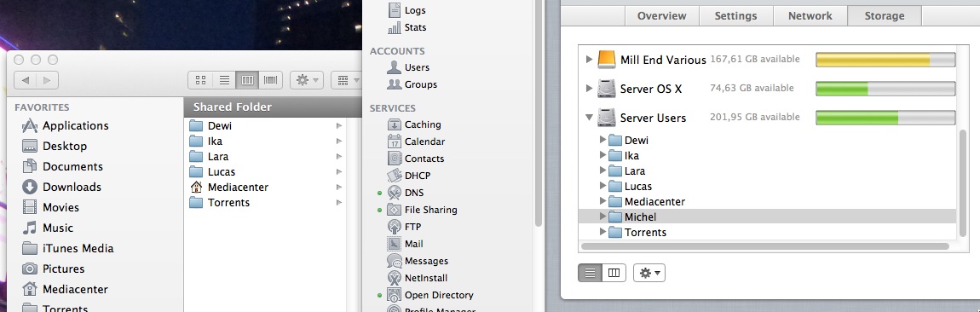Select Lara folder in Shared Folder column

pyautogui.click(x=265, y=156)
